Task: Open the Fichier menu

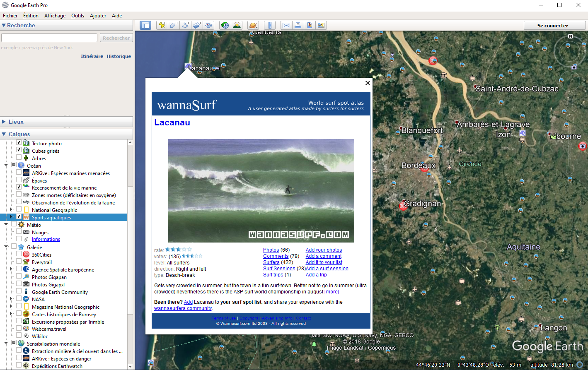Action: (x=10, y=16)
